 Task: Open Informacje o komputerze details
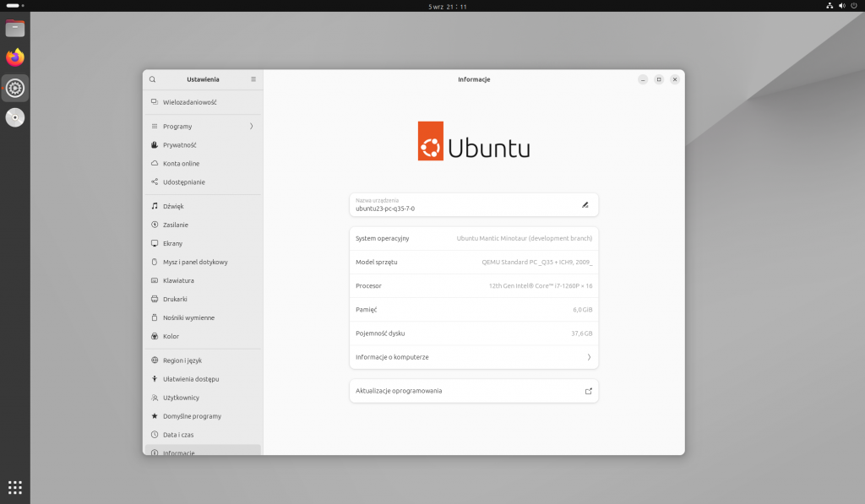click(473, 356)
